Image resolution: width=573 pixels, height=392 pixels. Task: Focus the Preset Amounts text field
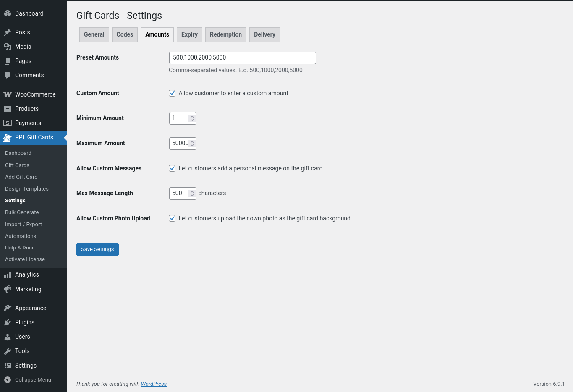click(x=242, y=58)
